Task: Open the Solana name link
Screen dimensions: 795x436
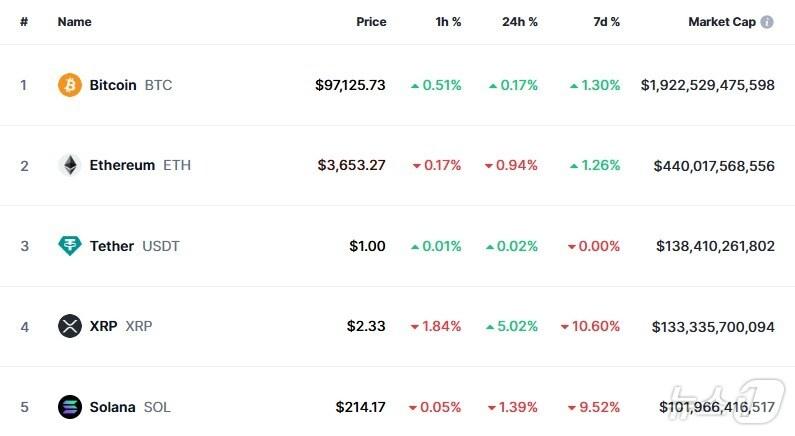Action: [x=112, y=407]
